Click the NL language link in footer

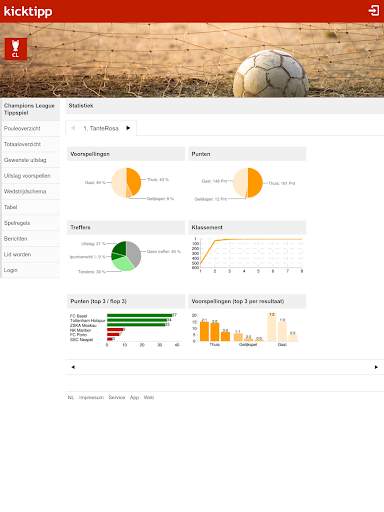(71, 397)
